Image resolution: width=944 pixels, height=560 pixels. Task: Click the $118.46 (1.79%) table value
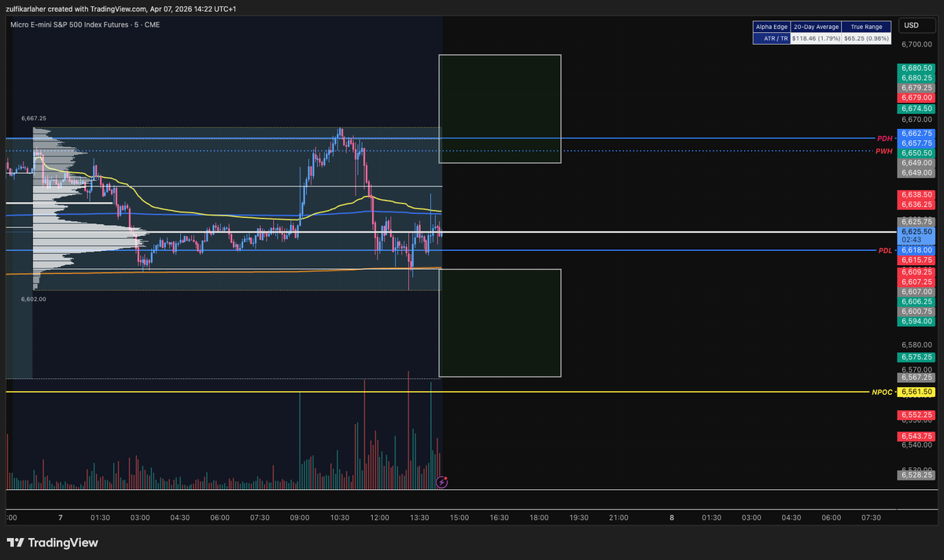[815, 38]
